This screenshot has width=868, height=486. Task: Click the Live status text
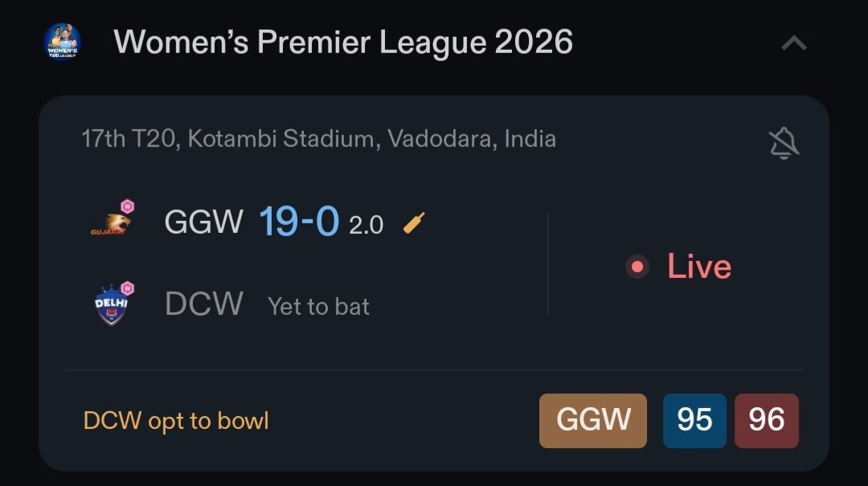[699, 267]
